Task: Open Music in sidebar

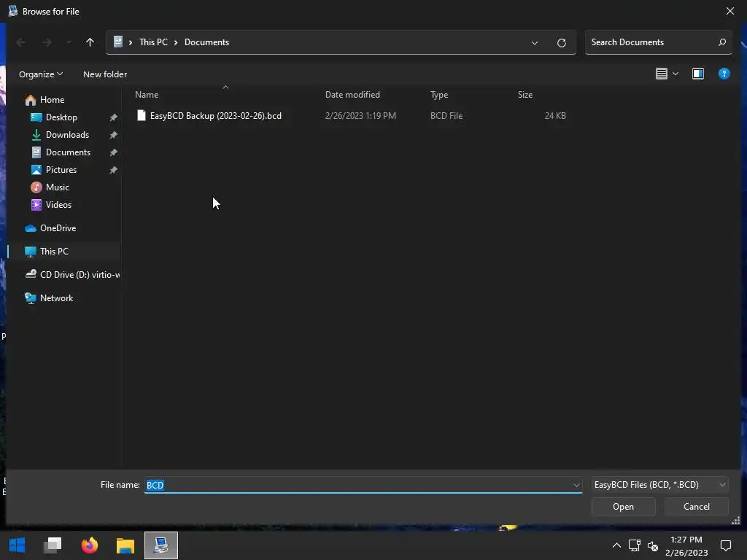Action: pyautogui.click(x=57, y=187)
